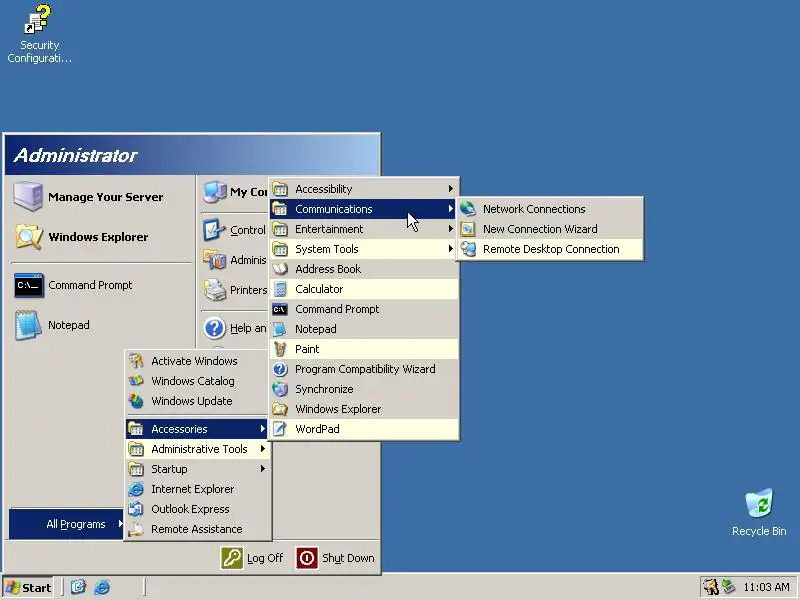Screen dimensions: 800x600
Task: Click the Log Off button
Action: tap(253, 558)
